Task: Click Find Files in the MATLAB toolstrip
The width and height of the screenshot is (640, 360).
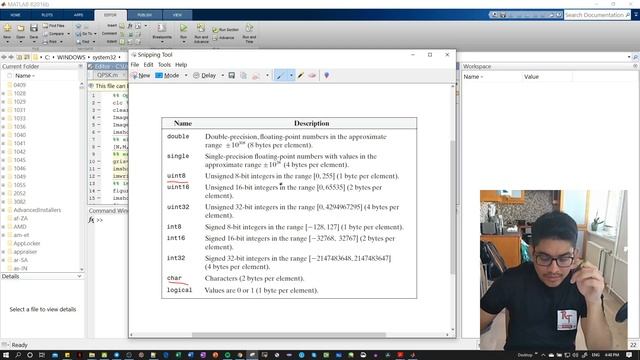Action: (53, 26)
